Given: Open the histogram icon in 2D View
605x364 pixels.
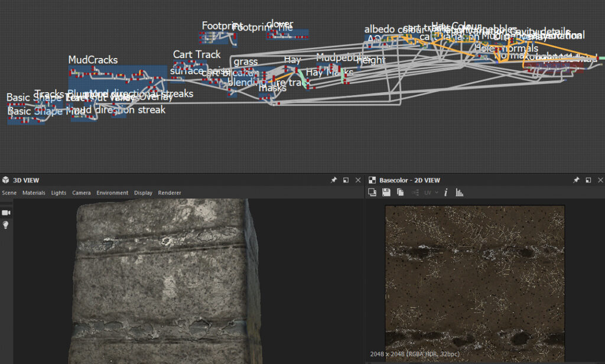Looking at the screenshot, I should (460, 193).
